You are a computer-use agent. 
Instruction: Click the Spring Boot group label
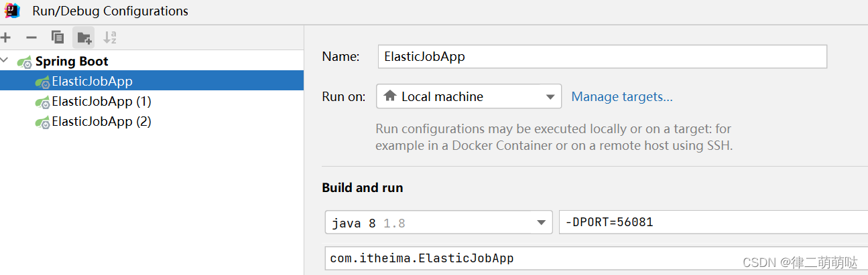pyautogui.click(x=72, y=61)
